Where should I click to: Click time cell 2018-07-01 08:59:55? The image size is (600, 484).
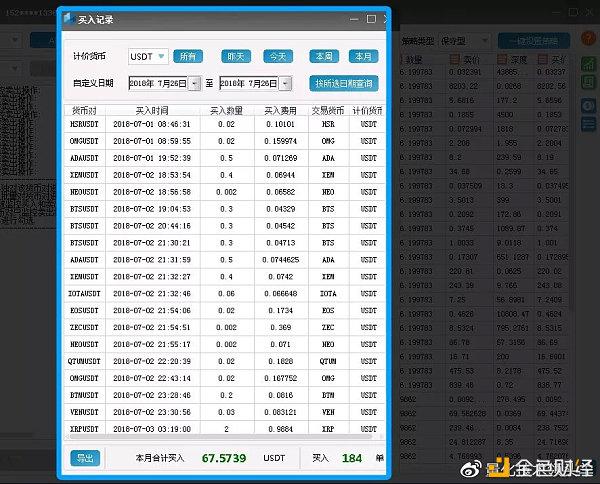152,141
